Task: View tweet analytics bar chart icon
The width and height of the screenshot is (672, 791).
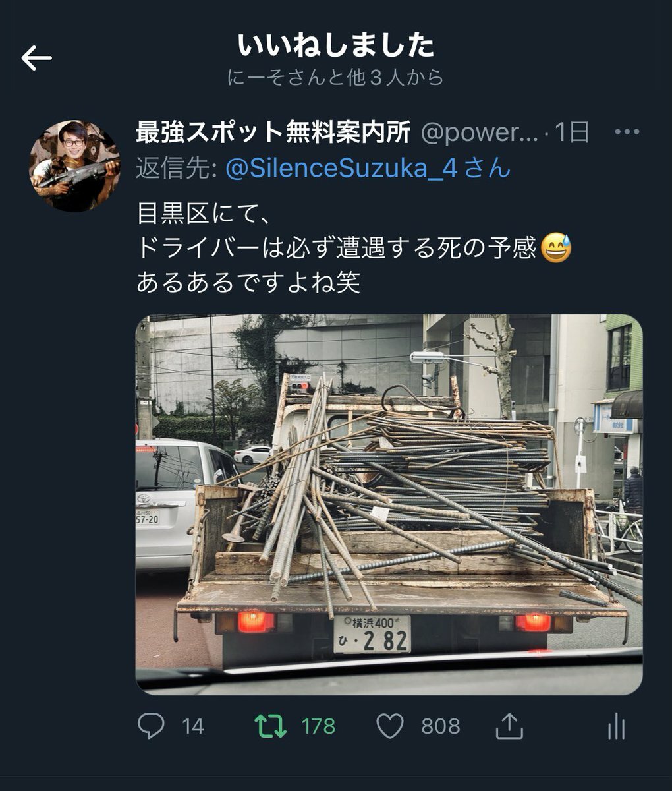Action: [x=616, y=726]
